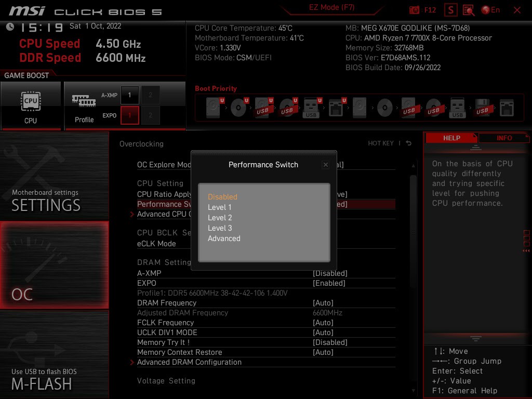Close the Performance Switch popup
The height and width of the screenshot is (399, 532).
[326, 165]
